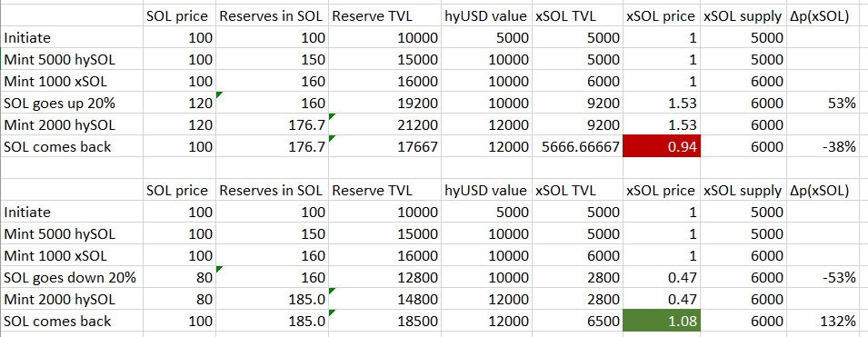
Task: Select 0.47 xSOL price in "SOL goes down 20%" row
Action: point(662,277)
